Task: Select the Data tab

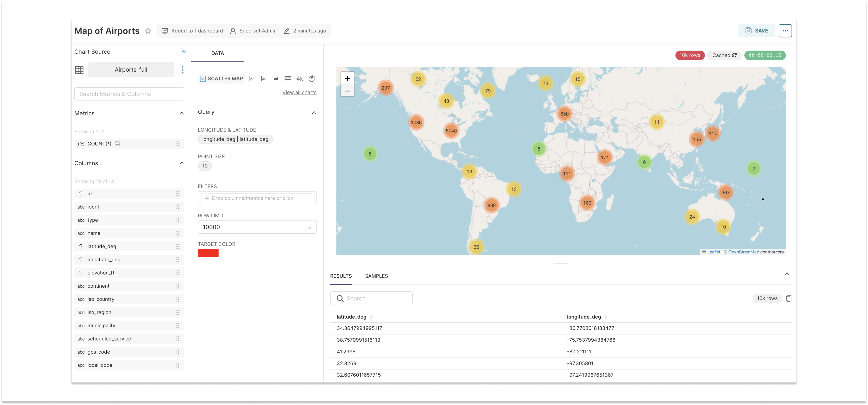Action: pyautogui.click(x=217, y=53)
